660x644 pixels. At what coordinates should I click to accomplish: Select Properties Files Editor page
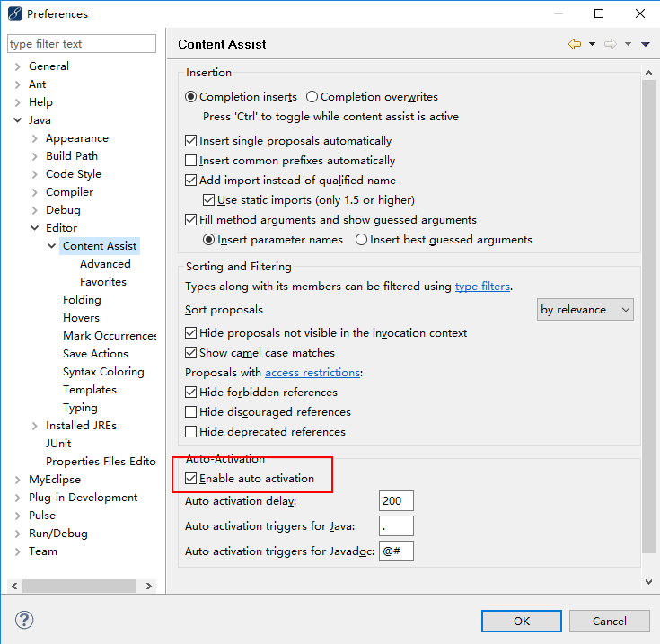[101, 462]
